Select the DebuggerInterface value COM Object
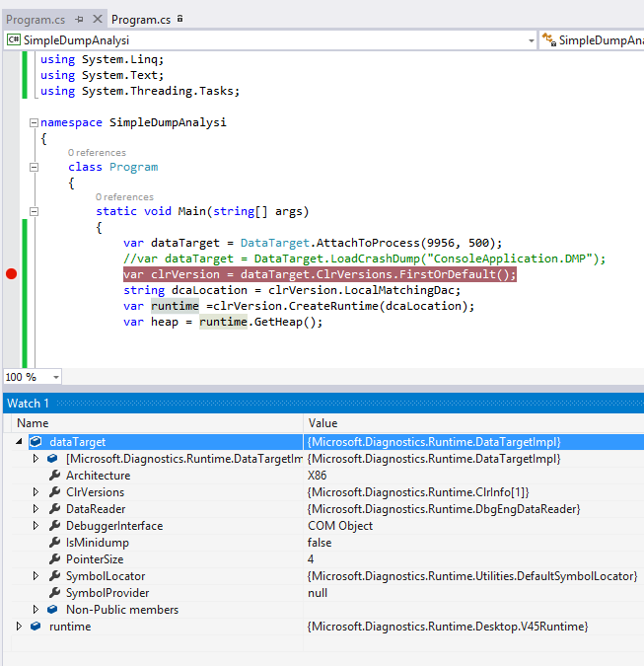644x666 pixels. [340, 526]
